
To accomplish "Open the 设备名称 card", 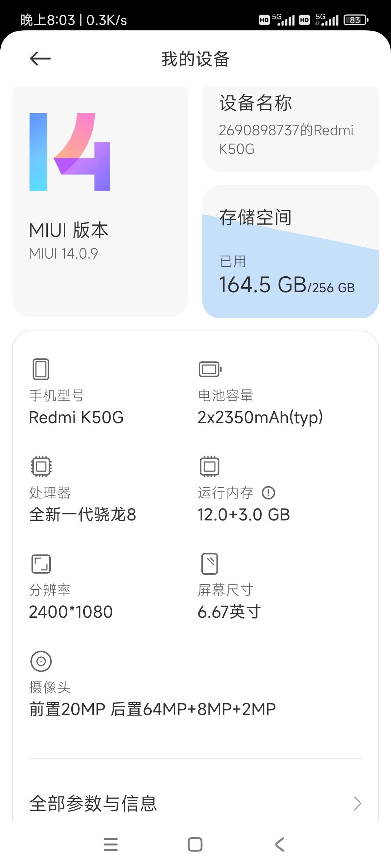I will coord(290,129).
